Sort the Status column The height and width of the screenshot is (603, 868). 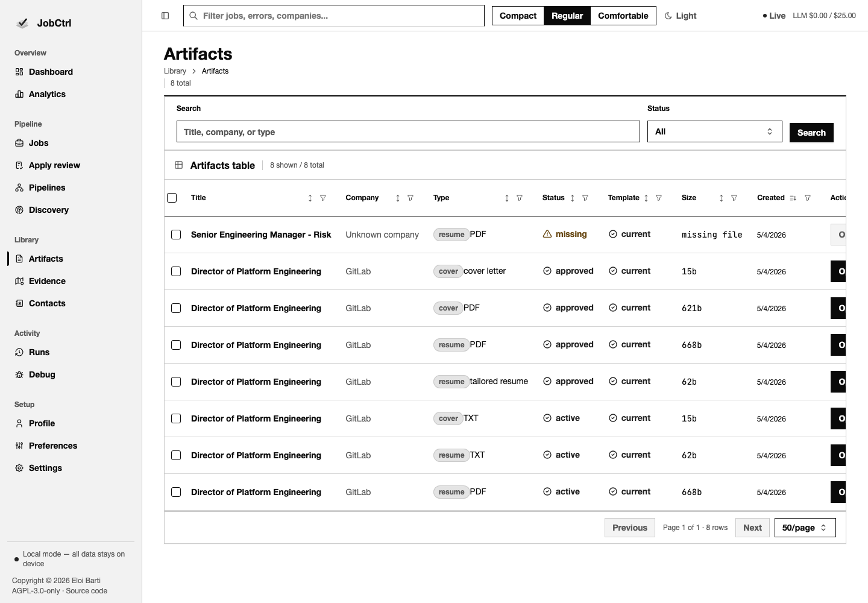point(573,198)
